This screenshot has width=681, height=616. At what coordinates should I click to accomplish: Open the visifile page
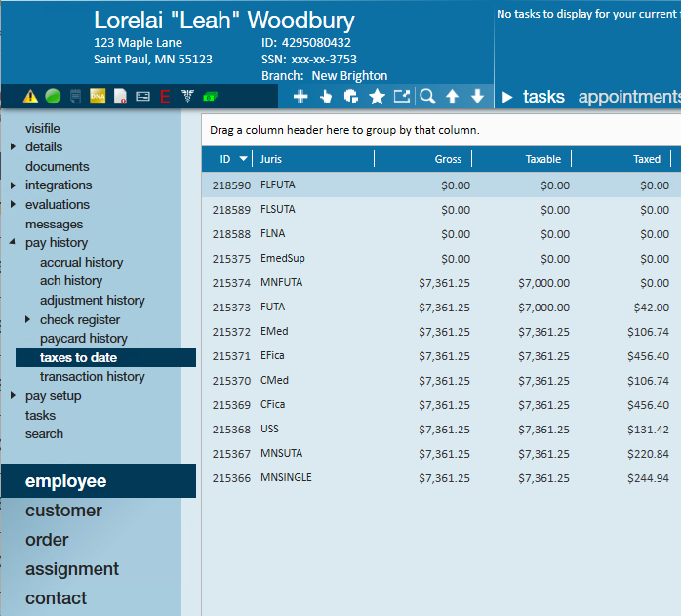tap(43, 128)
